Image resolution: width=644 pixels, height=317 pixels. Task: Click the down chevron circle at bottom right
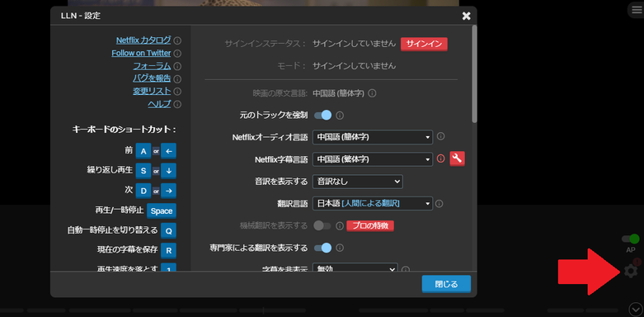click(635, 309)
